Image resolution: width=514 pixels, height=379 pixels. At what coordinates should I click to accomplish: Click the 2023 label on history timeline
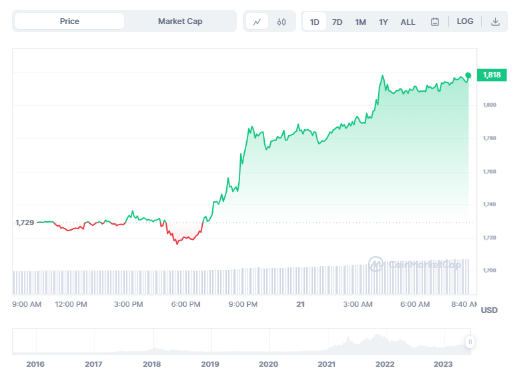[x=443, y=364]
